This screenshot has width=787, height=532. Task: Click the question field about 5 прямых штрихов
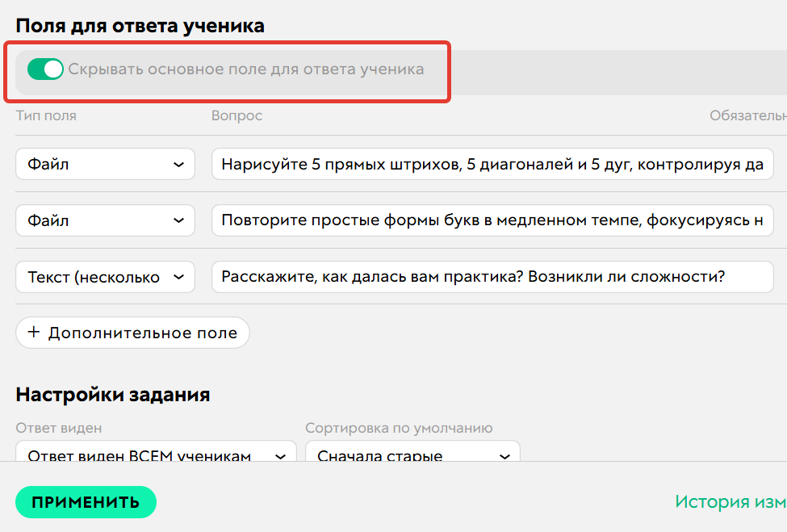[492, 163]
